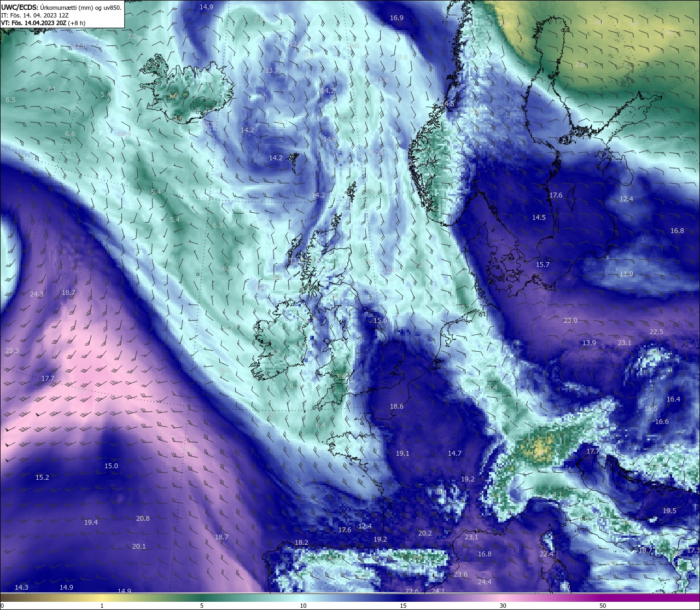Click the 14.5 value over Sweden
Viewport: 700px width, 610px height.
539,218
